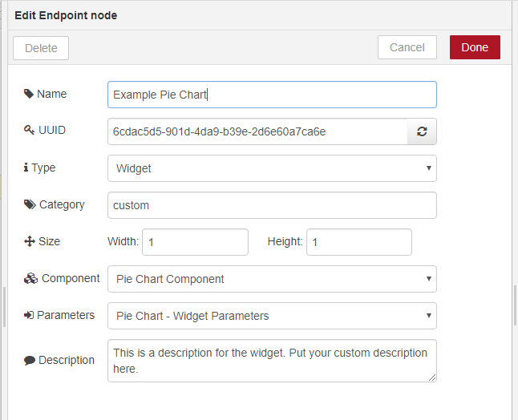This screenshot has height=420, width=518.
Task: Select the Width input field
Action: point(195,242)
